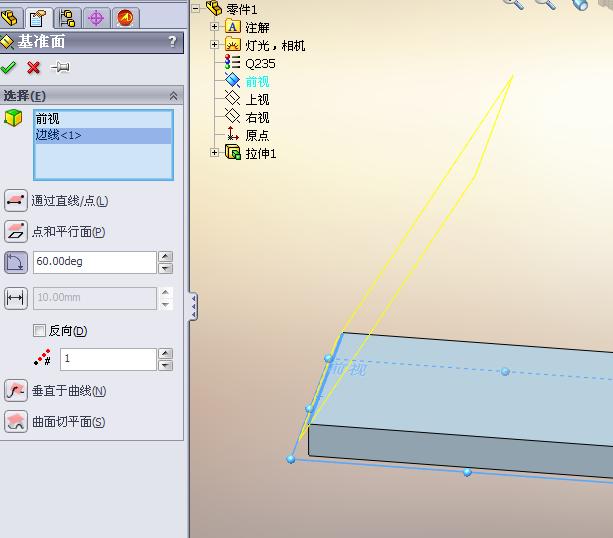Cancel the 基准面 with the red X
Image resolution: width=613 pixels, height=538 pixels.
34,68
